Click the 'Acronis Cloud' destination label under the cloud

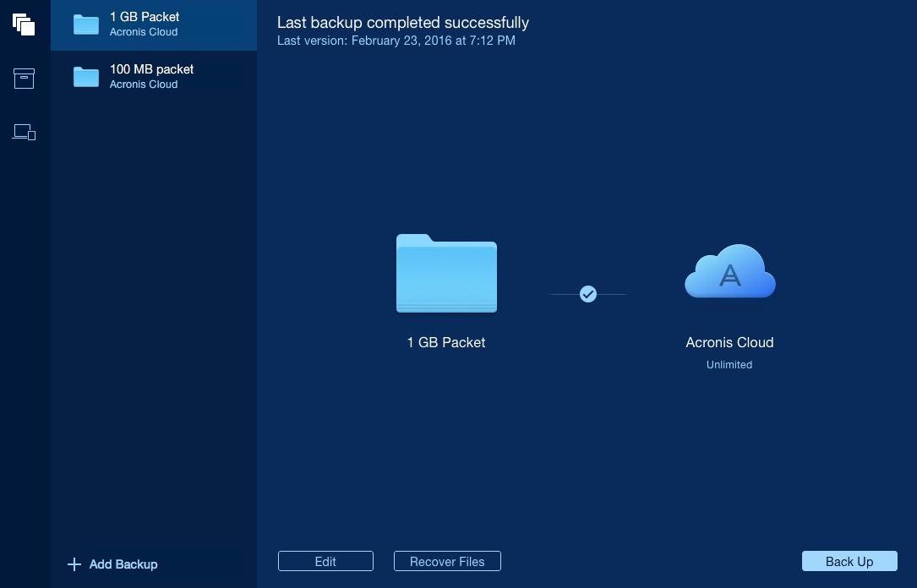pyautogui.click(x=730, y=342)
